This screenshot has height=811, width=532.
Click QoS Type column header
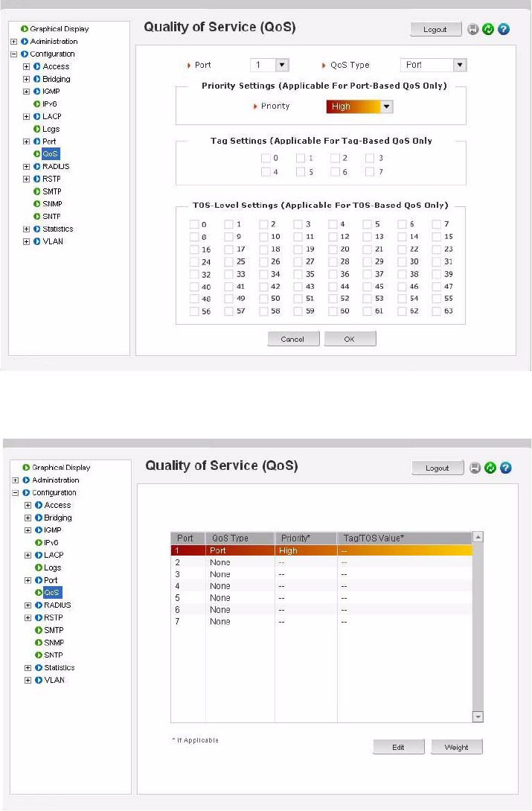tap(240, 538)
